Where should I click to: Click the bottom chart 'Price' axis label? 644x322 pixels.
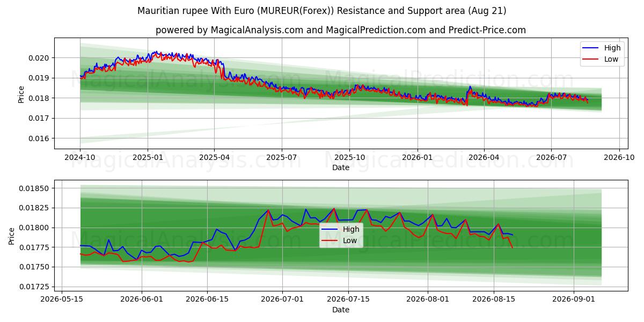click(12, 236)
